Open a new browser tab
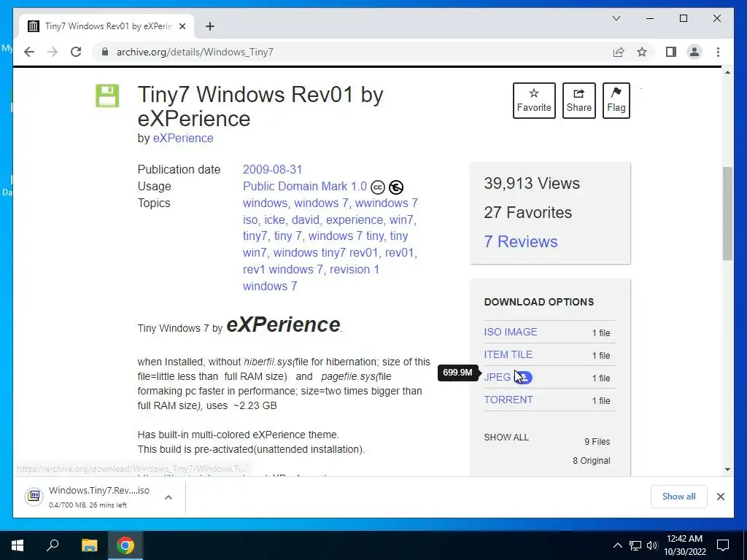 [x=210, y=26]
